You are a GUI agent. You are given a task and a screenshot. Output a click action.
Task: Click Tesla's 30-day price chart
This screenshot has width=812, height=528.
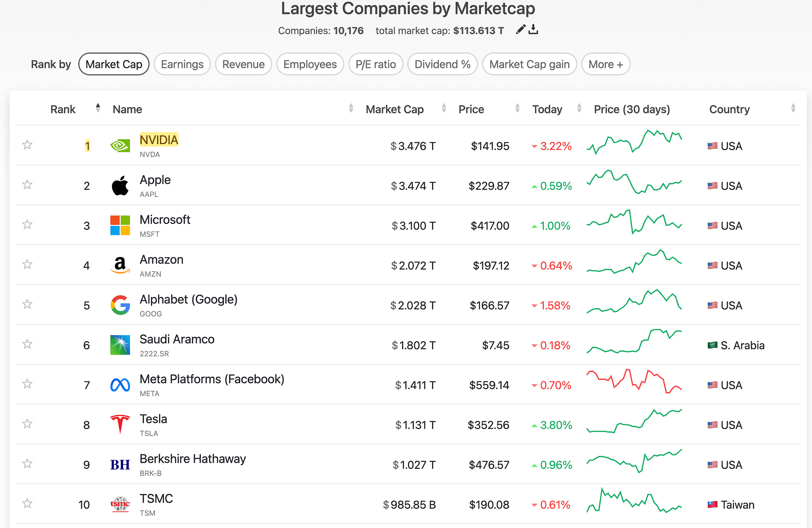click(x=634, y=421)
